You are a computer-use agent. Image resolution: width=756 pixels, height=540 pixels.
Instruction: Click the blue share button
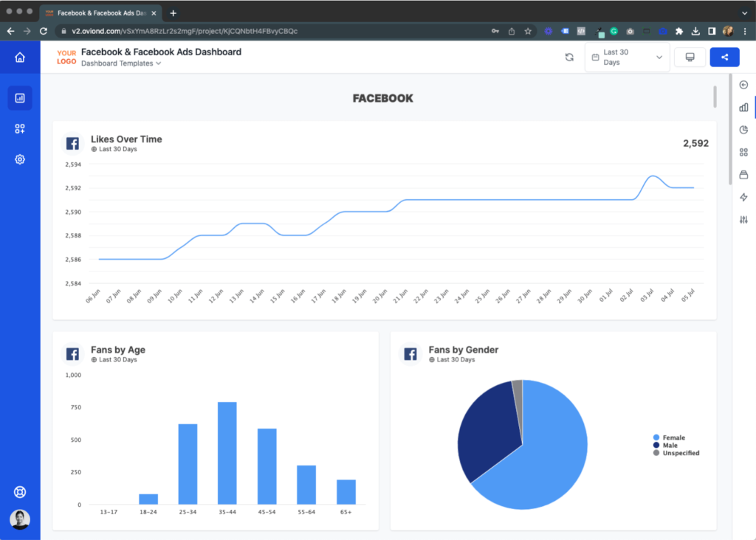725,58
